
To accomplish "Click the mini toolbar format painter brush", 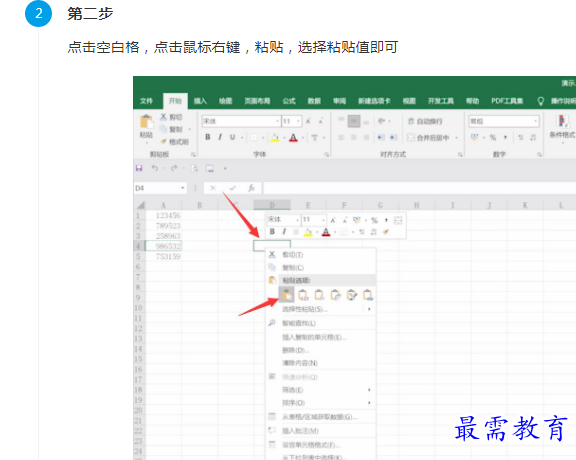I will point(385,232).
